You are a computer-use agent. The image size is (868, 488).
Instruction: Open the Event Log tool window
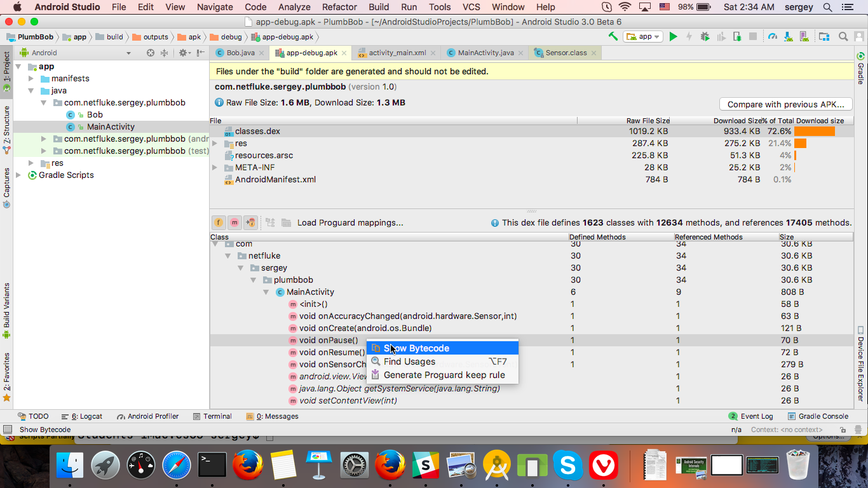[750, 416]
